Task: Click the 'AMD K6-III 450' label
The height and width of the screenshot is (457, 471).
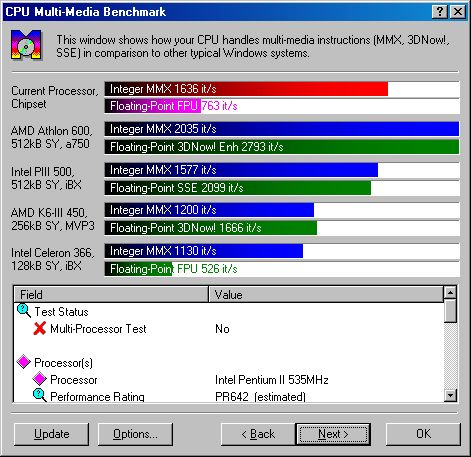Action: [x=53, y=219]
